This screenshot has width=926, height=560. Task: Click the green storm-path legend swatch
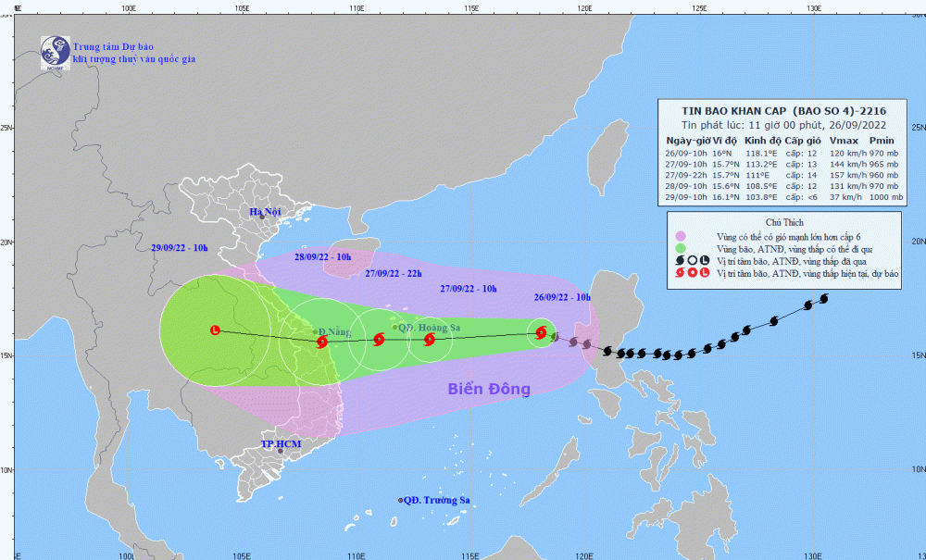(681, 248)
